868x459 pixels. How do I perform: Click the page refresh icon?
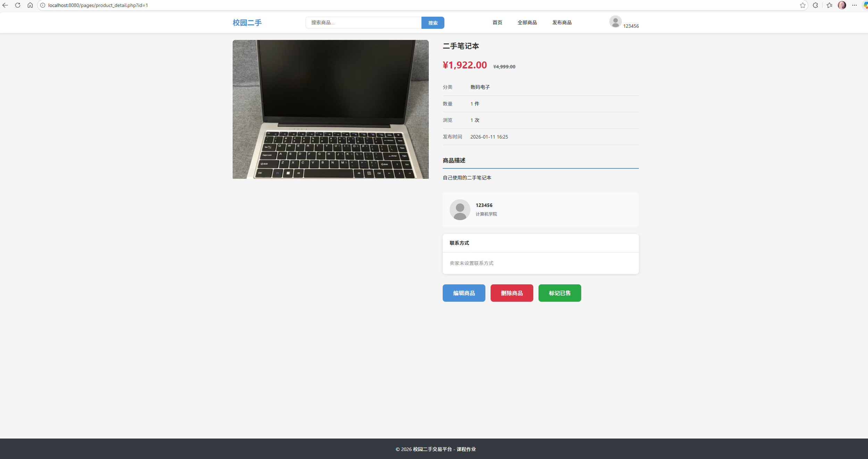(x=18, y=5)
